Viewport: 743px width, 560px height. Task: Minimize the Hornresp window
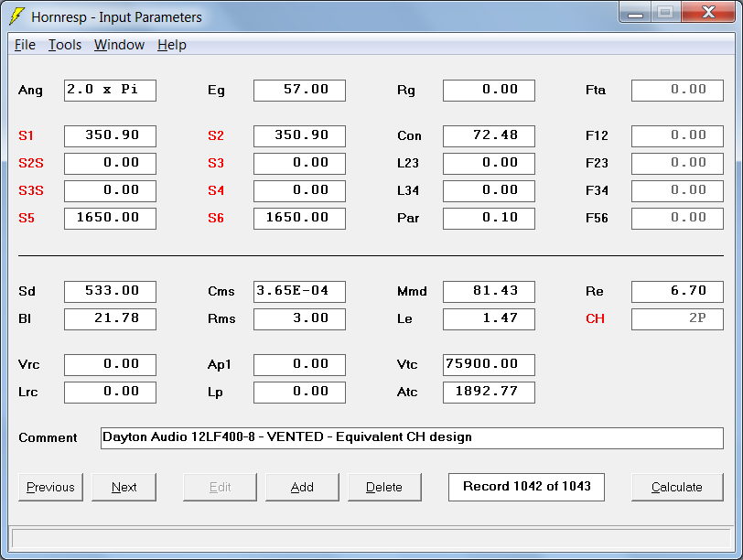click(x=635, y=12)
